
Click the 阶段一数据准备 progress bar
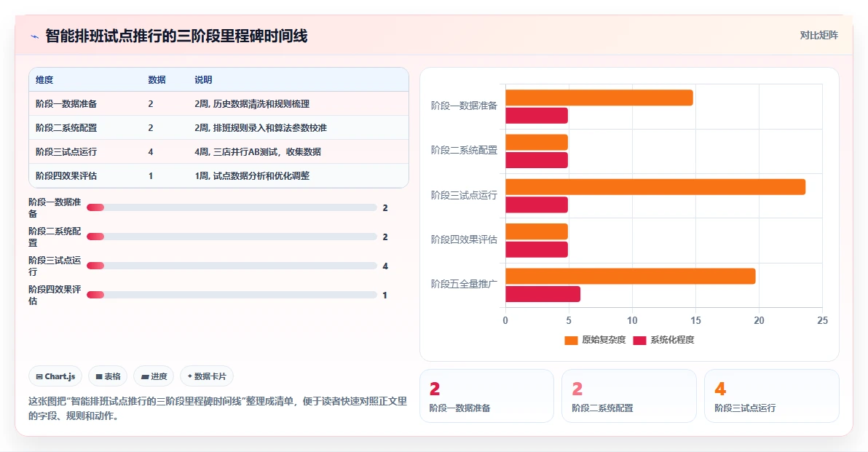(232, 207)
